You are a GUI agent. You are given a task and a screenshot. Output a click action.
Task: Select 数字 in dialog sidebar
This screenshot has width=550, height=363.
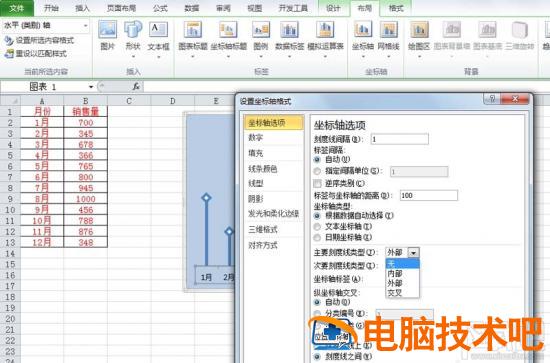point(274,138)
